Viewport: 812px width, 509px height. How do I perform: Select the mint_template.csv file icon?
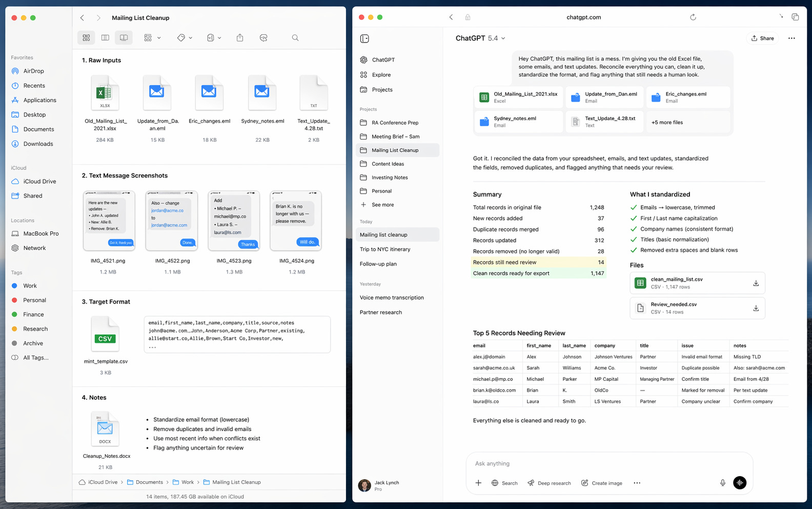click(105, 334)
